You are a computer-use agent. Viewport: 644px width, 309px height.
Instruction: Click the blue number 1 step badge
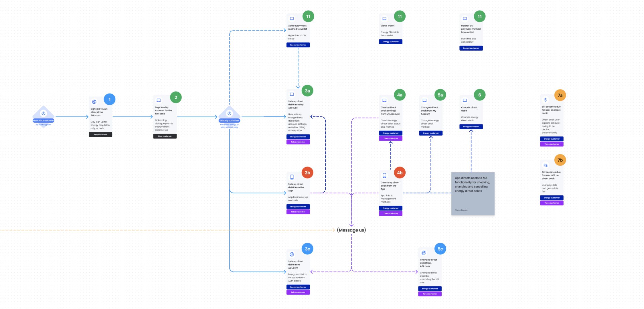(x=109, y=99)
